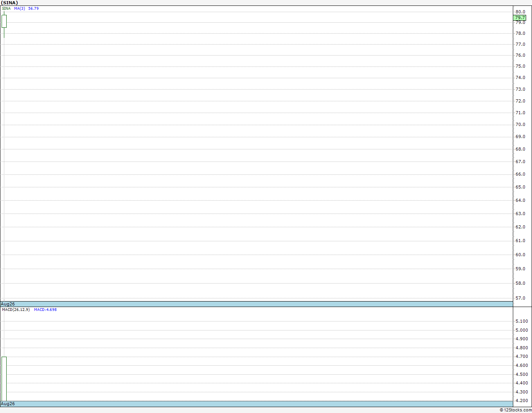Click the 5.100 MACD axis label
Screen dimensions: 532x413
521,321
